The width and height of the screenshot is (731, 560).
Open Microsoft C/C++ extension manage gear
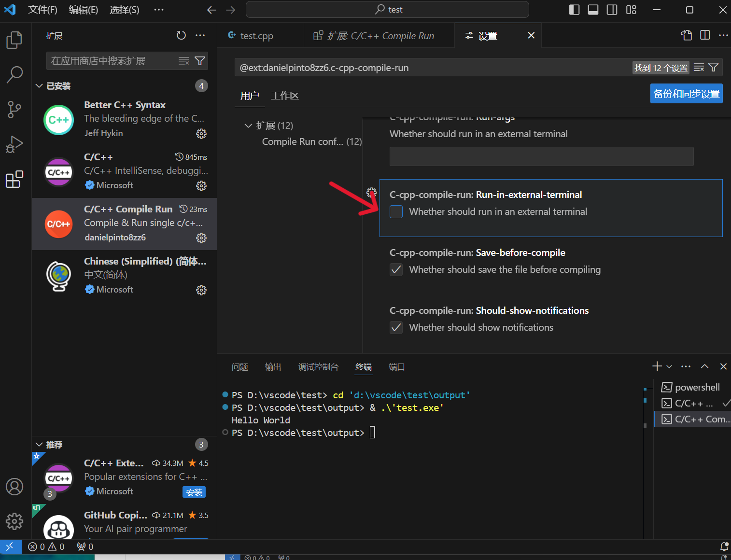(x=201, y=186)
